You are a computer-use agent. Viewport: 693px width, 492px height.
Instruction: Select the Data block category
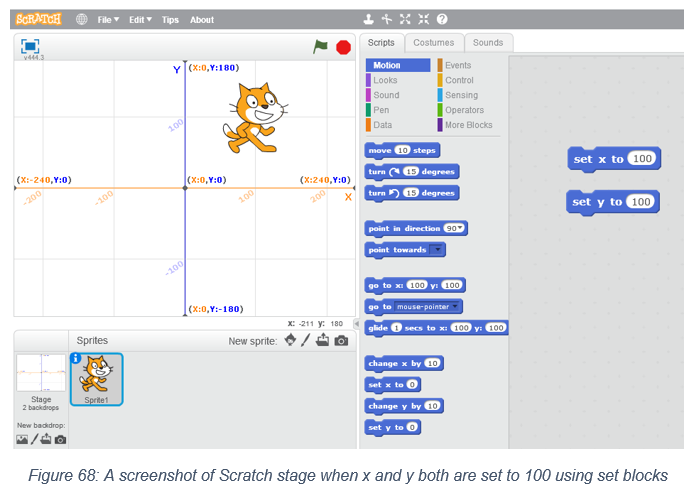tap(382, 125)
